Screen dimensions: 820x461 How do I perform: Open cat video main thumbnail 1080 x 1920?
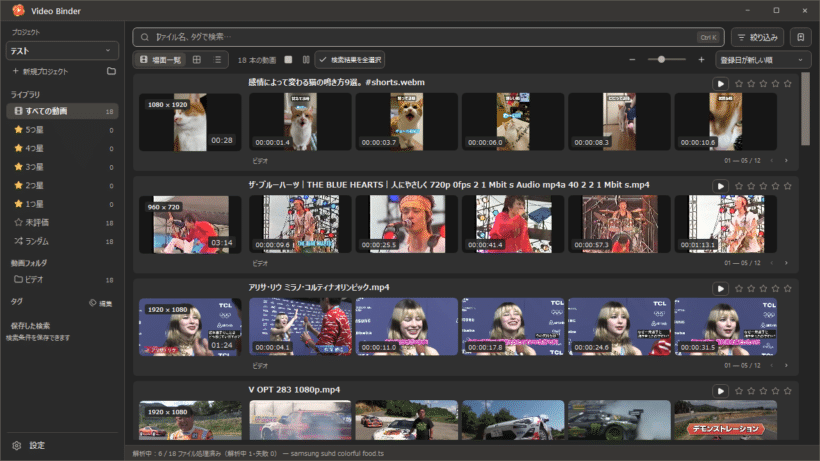click(190, 122)
